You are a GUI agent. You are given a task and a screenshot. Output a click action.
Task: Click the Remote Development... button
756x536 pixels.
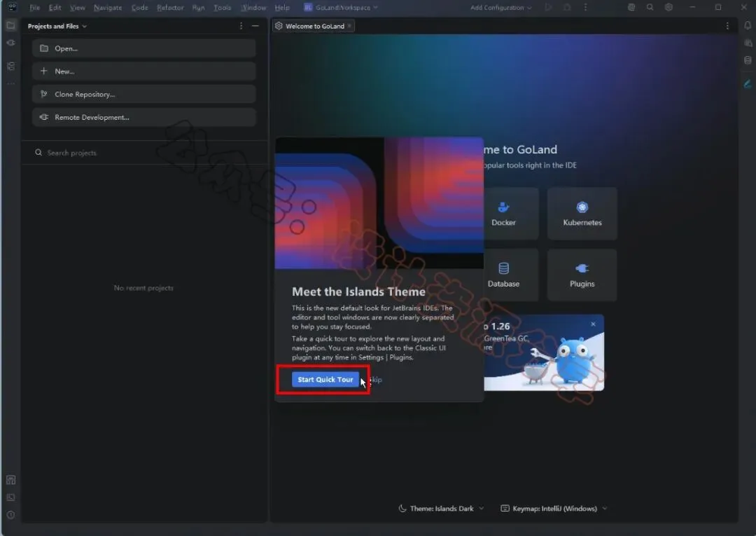[x=143, y=117]
